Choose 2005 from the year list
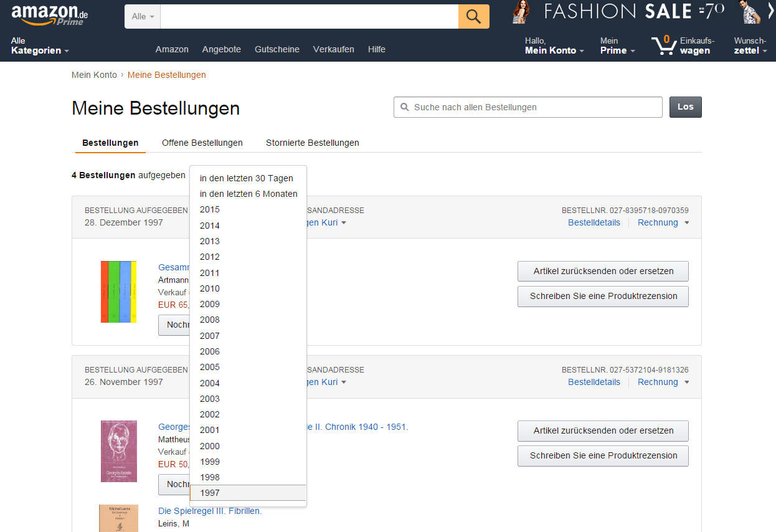Image resolution: width=776 pixels, height=532 pixels. [248, 367]
